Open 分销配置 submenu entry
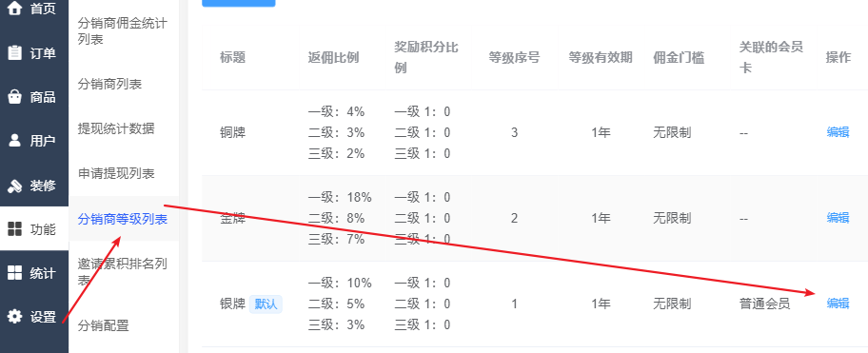Screen dimensions: 868x353 tap(104, 325)
